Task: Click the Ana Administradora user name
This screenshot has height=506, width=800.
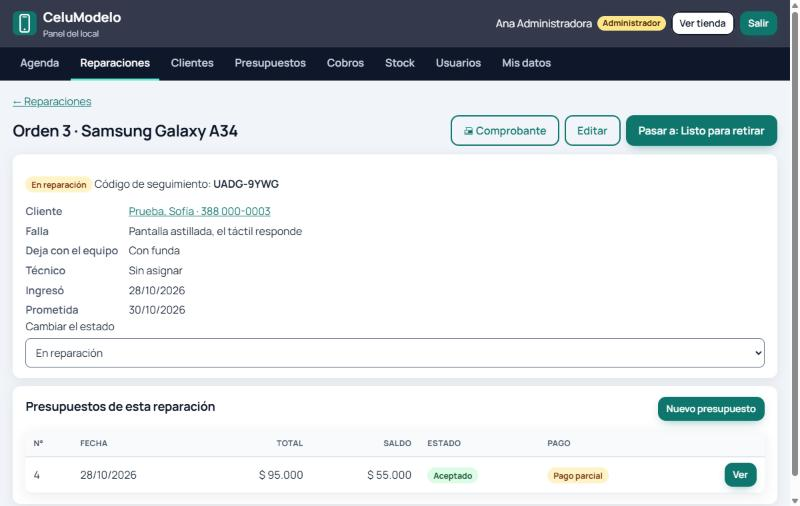Action: pos(543,23)
